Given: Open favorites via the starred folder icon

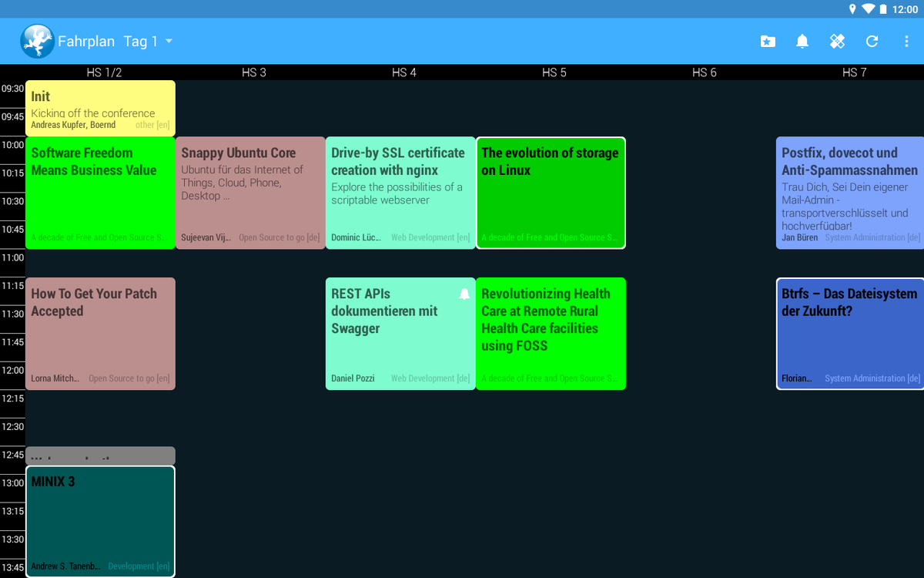Looking at the screenshot, I should point(767,42).
